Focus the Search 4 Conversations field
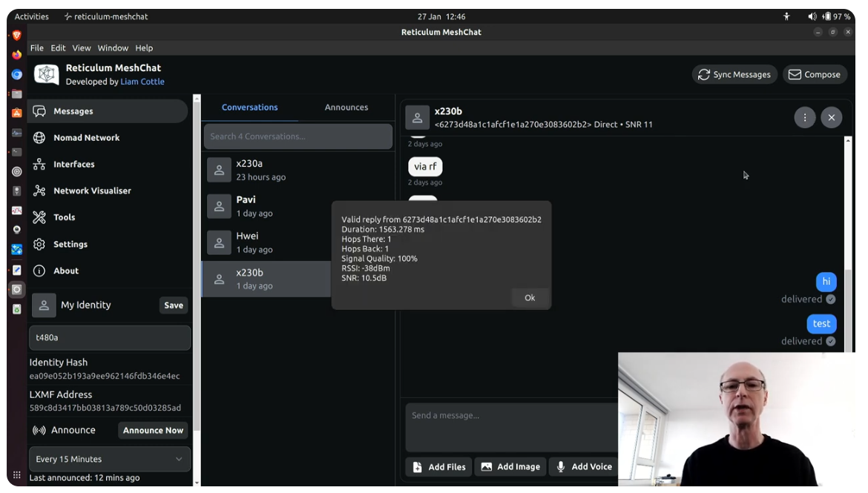This screenshot has height=493, width=868. click(x=297, y=136)
